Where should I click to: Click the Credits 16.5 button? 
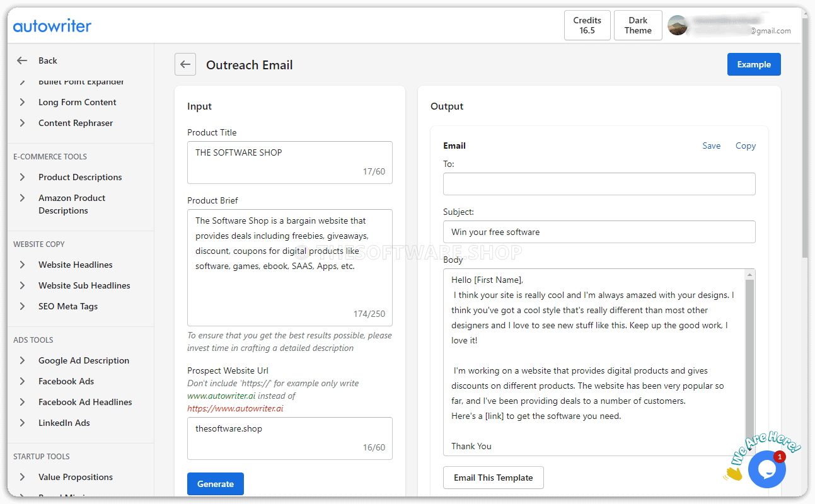587,25
